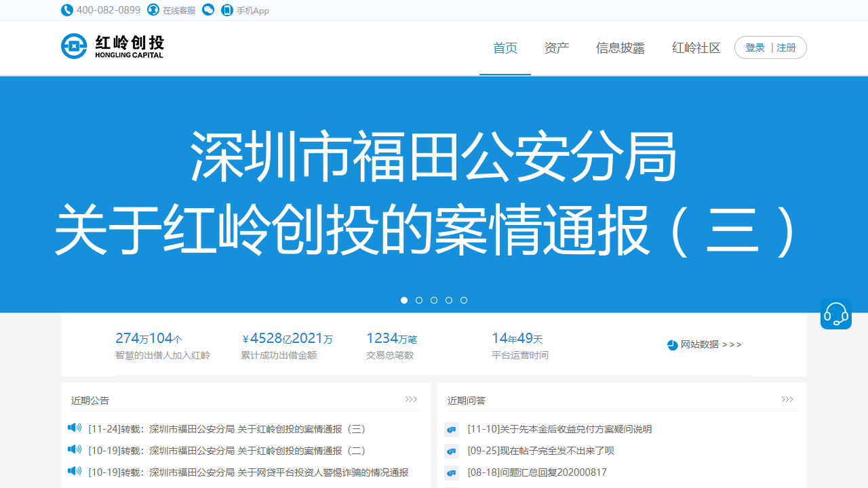
Task: Click chat icon beside [11-10] question
Action: point(452,430)
